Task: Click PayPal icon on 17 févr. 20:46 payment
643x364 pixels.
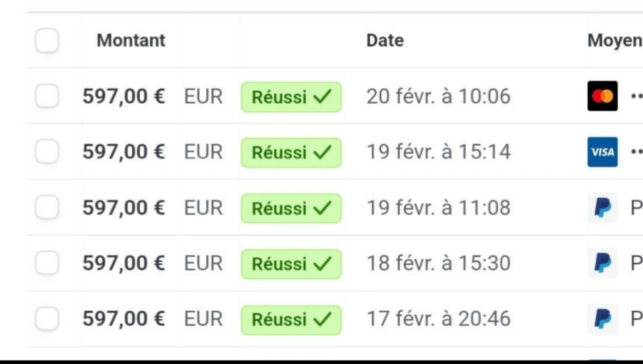Action: 602,319
